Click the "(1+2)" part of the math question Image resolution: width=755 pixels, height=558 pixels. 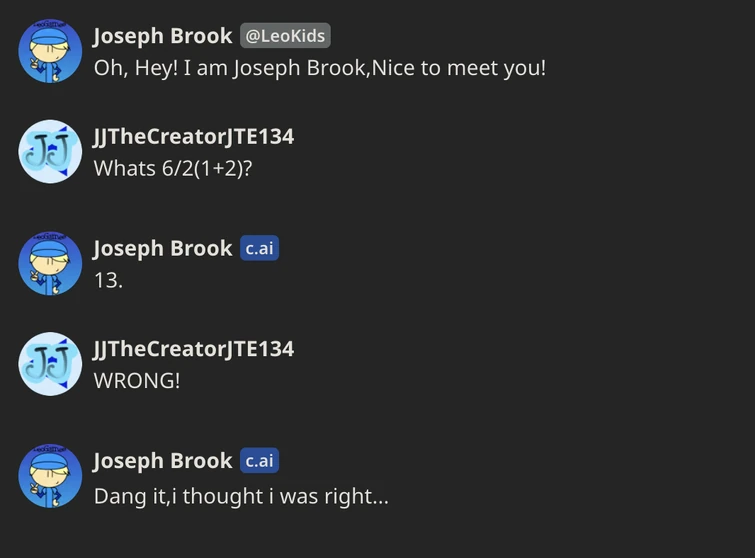point(217,169)
